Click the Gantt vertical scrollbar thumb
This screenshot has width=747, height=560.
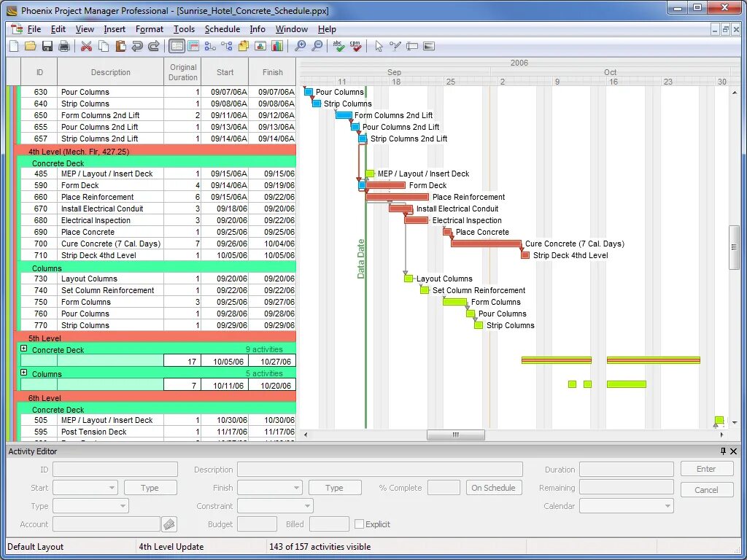[x=734, y=247]
